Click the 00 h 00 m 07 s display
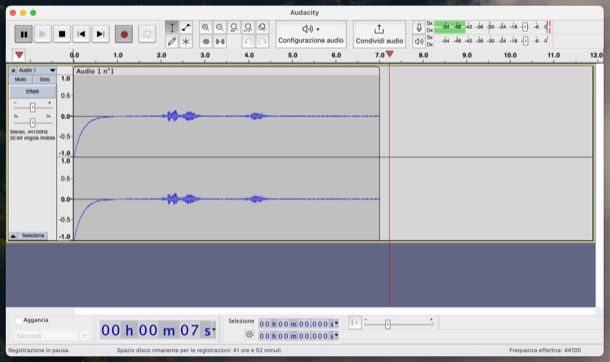 tap(156, 331)
